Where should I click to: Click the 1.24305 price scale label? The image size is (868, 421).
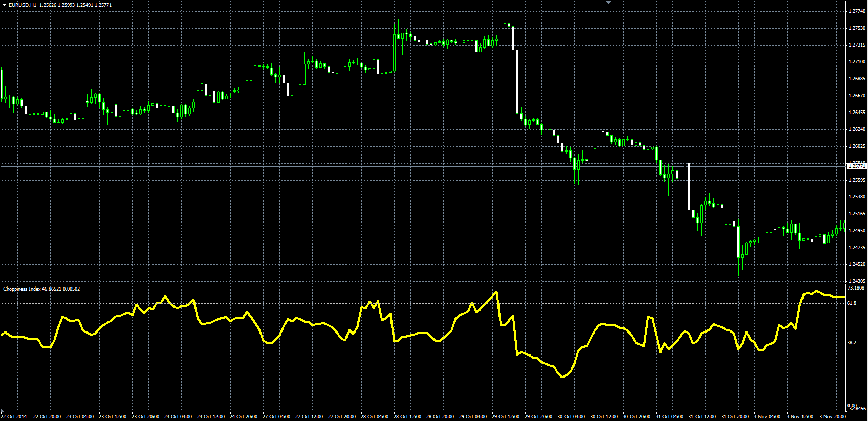click(x=857, y=281)
